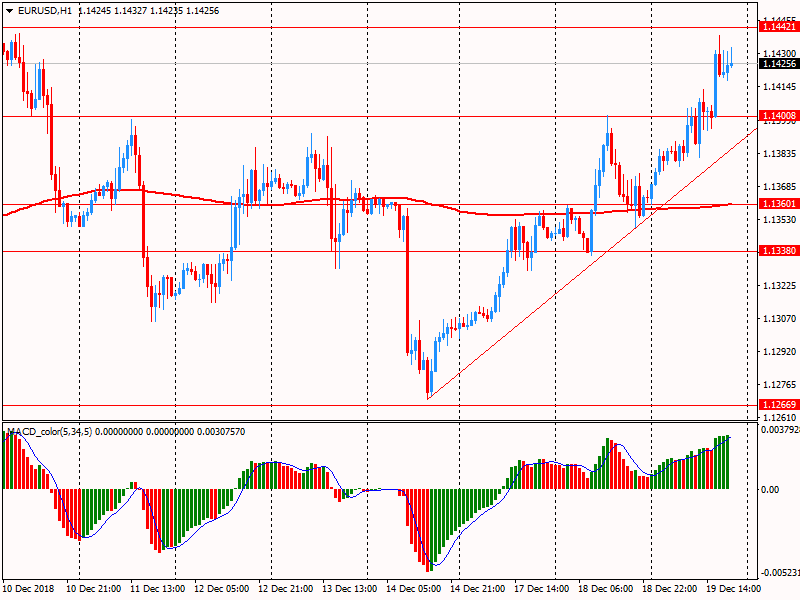Click the 1.12669 support level label

tap(779, 405)
